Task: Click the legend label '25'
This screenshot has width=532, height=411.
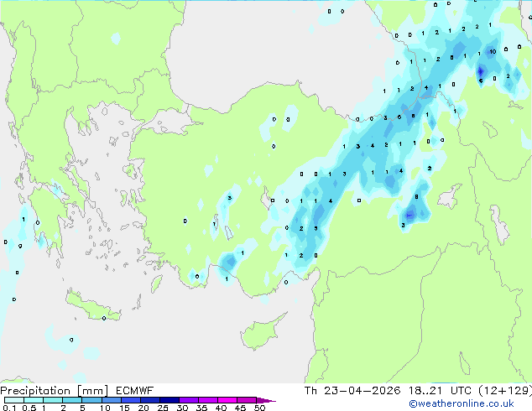Action: [163, 408]
